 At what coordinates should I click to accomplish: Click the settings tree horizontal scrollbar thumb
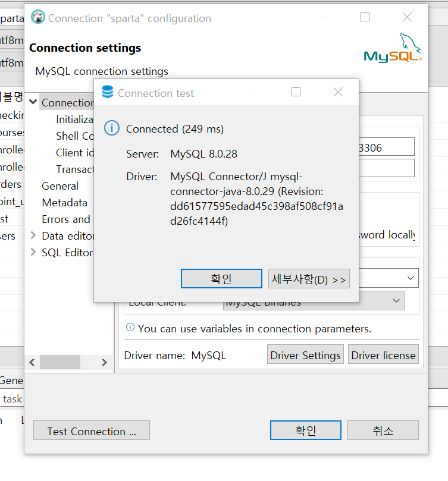[60, 362]
